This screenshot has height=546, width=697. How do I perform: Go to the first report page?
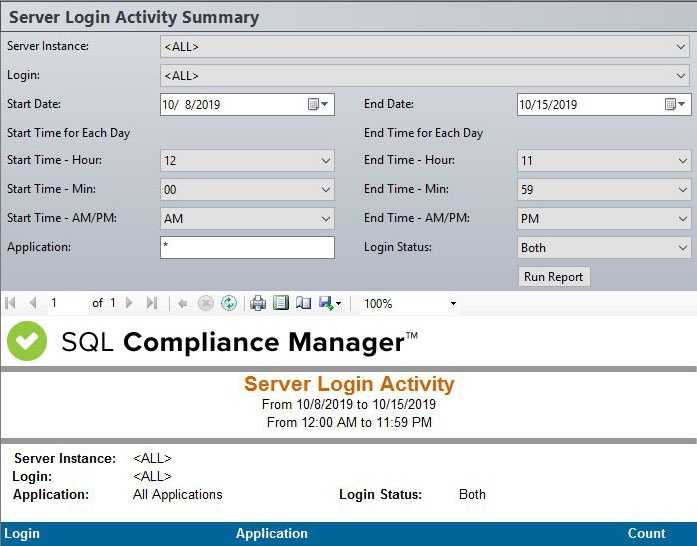pyautogui.click(x=11, y=303)
